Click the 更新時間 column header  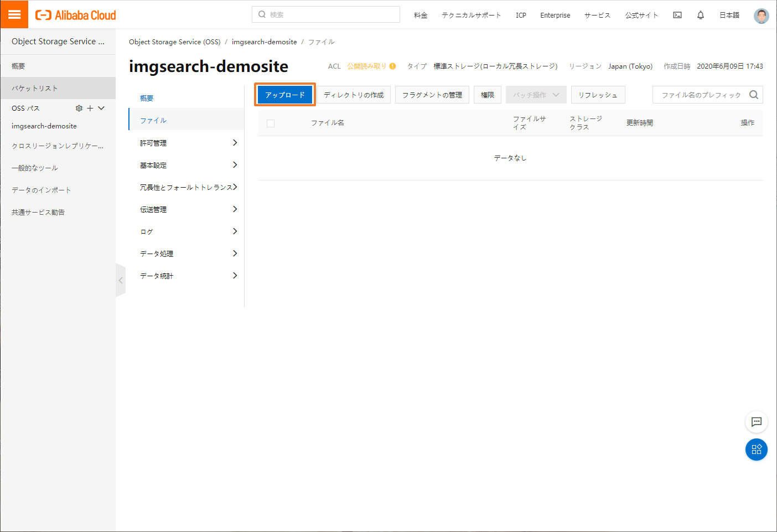point(640,123)
